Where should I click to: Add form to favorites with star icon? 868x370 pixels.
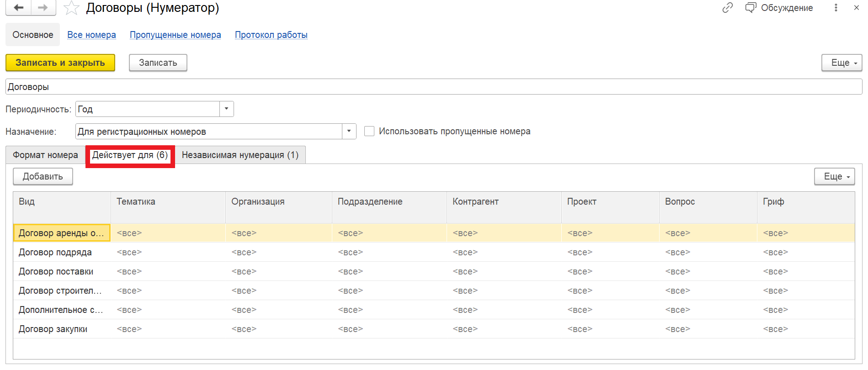pos(71,8)
